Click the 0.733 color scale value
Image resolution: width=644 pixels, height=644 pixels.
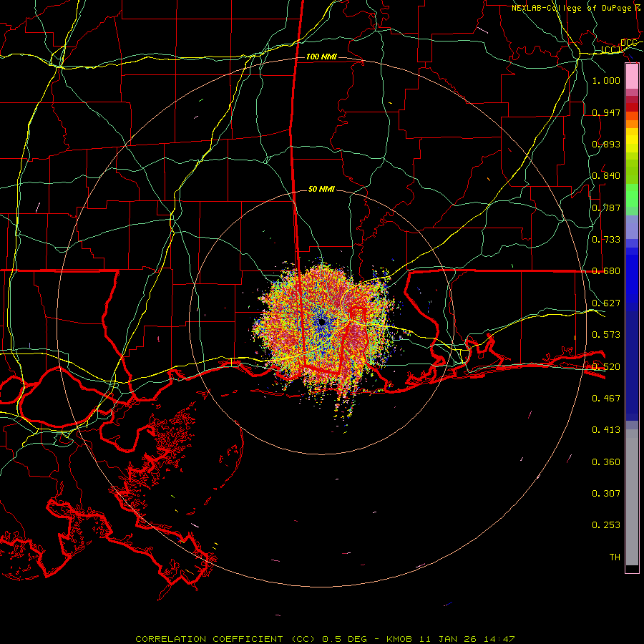click(x=606, y=240)
